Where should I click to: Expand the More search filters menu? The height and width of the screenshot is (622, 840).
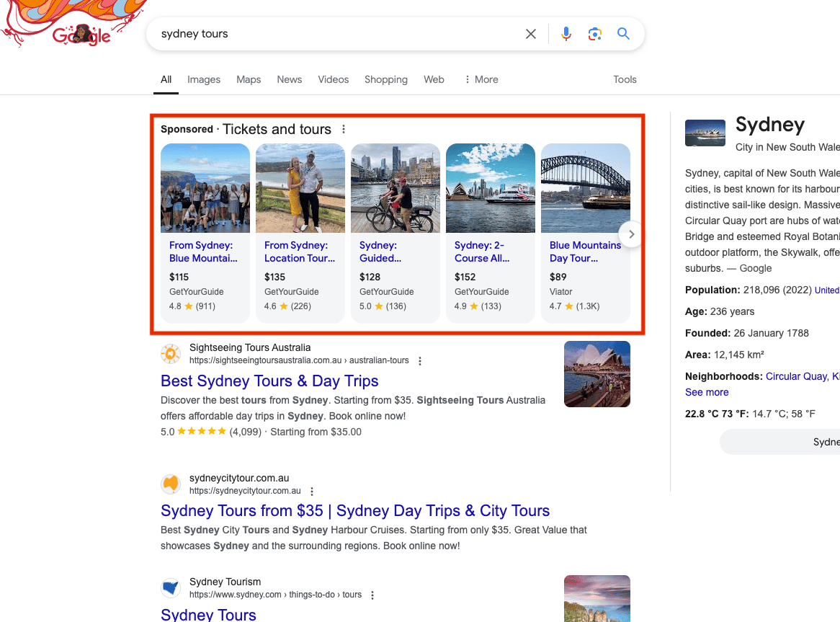tap(481, 79)
